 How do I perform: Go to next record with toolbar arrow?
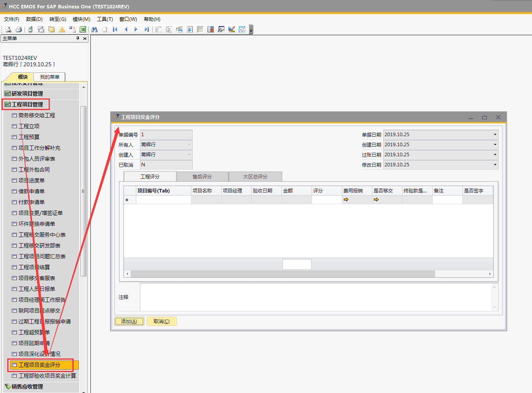click(x=136, y=29)
